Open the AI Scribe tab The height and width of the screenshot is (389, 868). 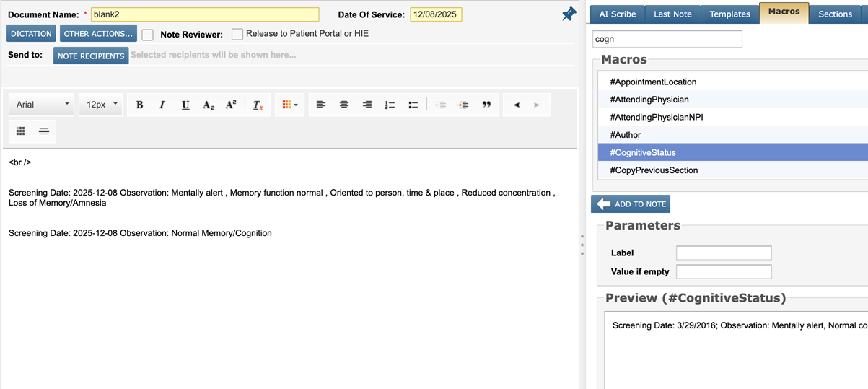(x=618, y=14)
